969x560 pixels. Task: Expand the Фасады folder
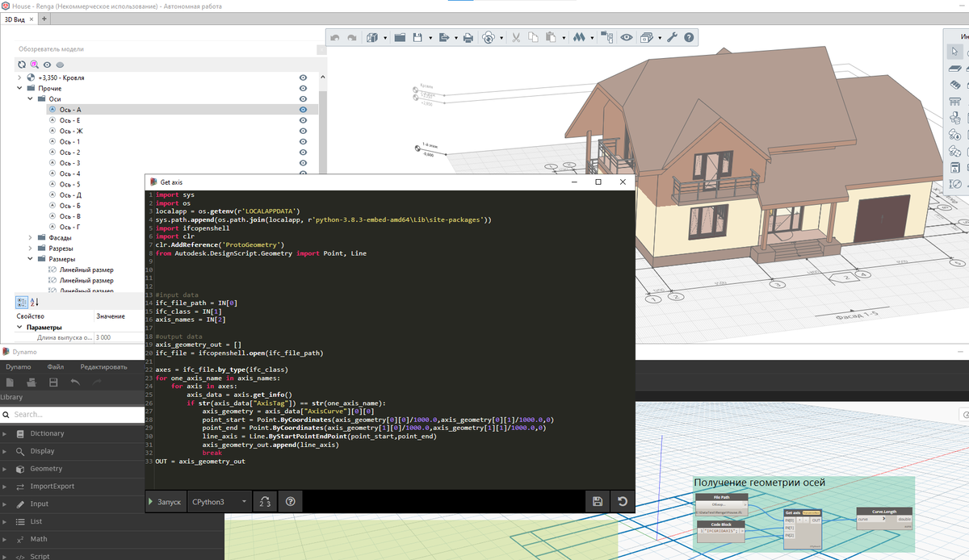[30, 237]
